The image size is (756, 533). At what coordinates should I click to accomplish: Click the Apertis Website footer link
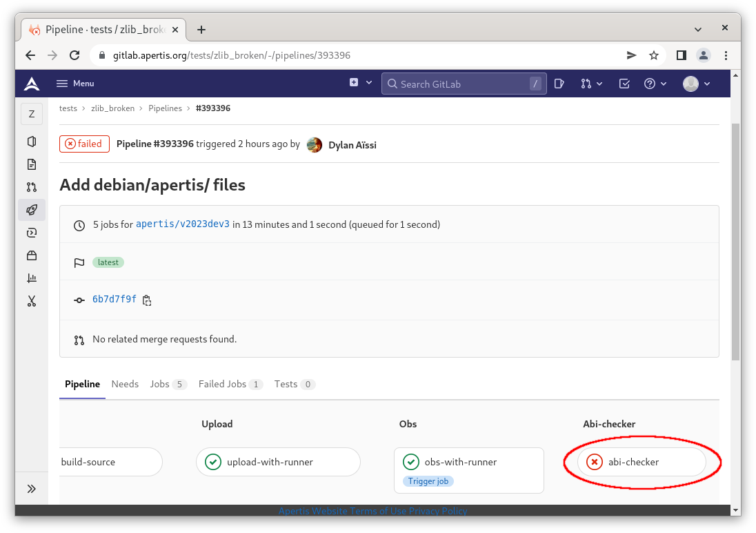tap(313, 511)
